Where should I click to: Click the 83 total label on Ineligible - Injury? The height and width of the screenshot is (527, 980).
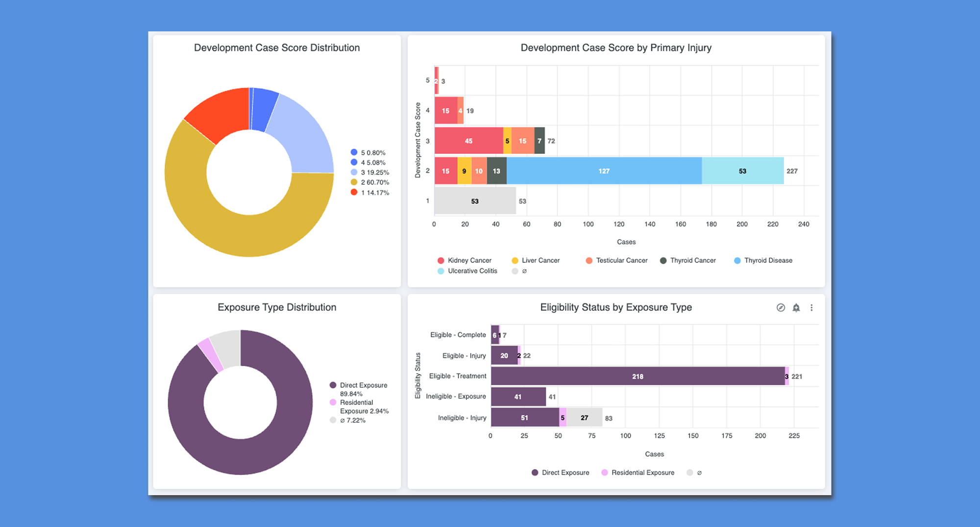pyautogui.click(x=609, y=418)
